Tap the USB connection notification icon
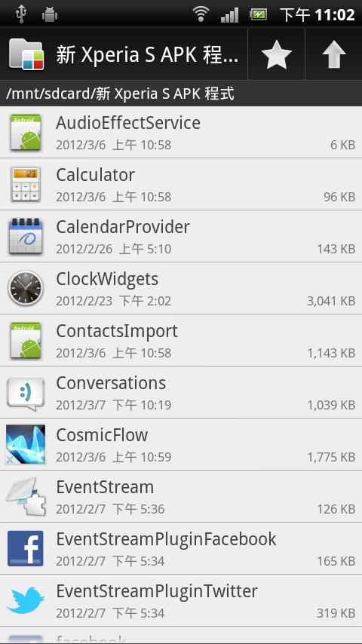Viewport: 362px width, 644px height. 20,14
